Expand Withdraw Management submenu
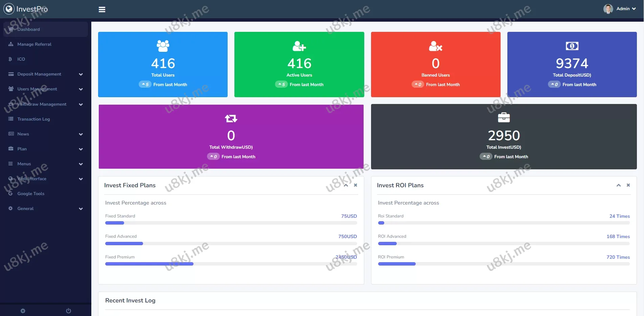This screenshot has width=644, height=316. [x=45, y=104]
